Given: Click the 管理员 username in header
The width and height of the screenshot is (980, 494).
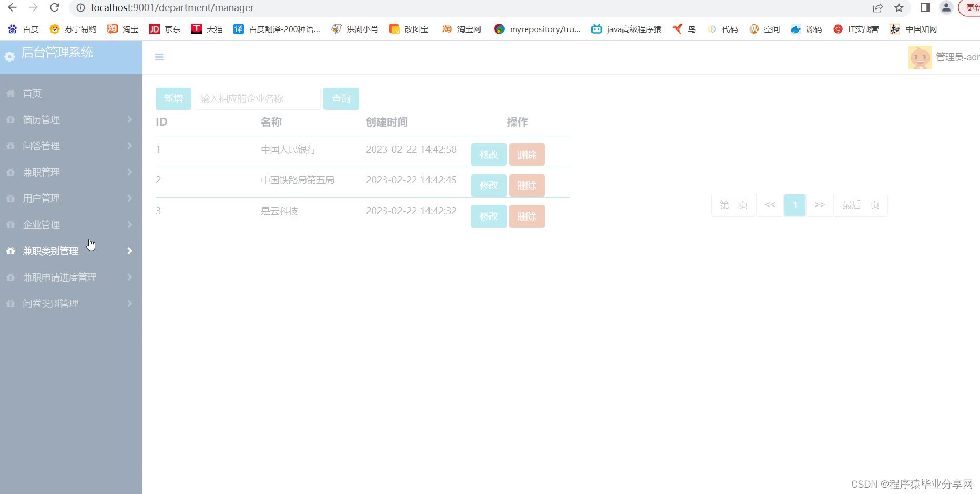Looking at the screenshot, I should (x=957, y=57).
